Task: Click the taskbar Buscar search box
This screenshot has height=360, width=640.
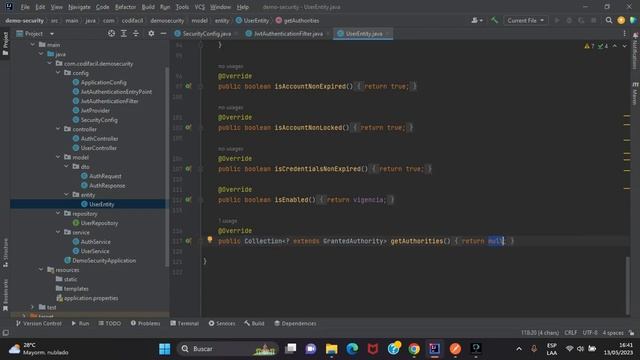Action: pyautogui.click(x=227, y=349)
